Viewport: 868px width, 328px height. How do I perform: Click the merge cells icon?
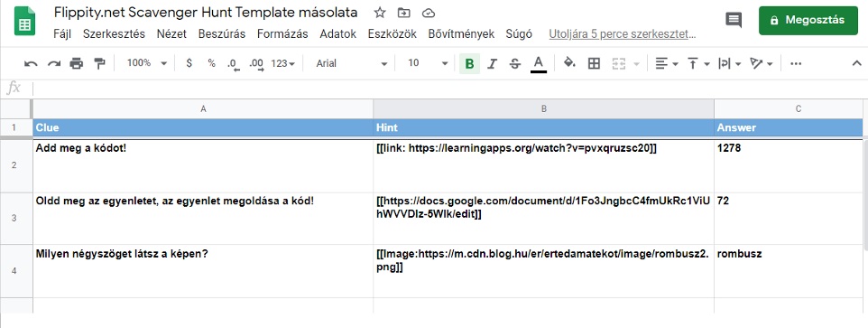click(x=618, y=64)
